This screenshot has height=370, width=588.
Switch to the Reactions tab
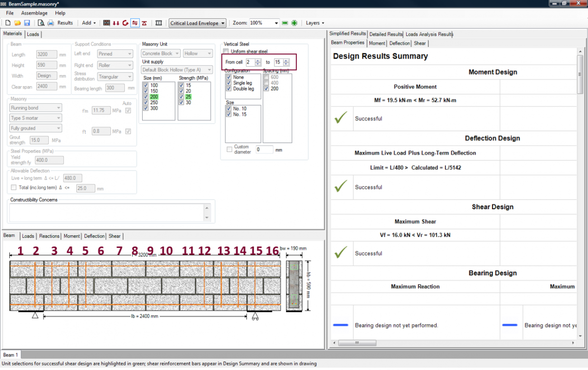[49, 236]
